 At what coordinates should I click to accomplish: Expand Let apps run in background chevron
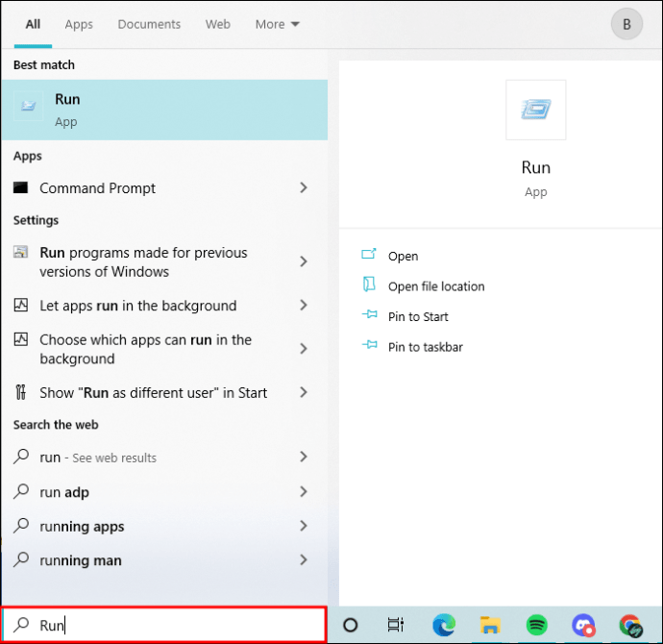click(x=304, y=305)
